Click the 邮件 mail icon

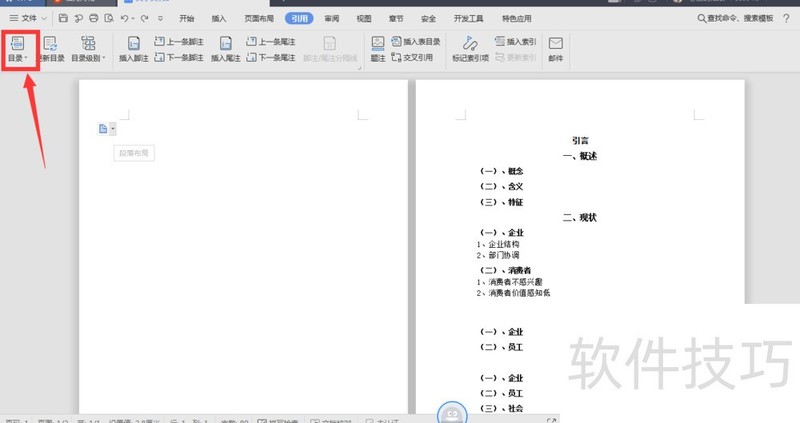(x=555, y=43)
